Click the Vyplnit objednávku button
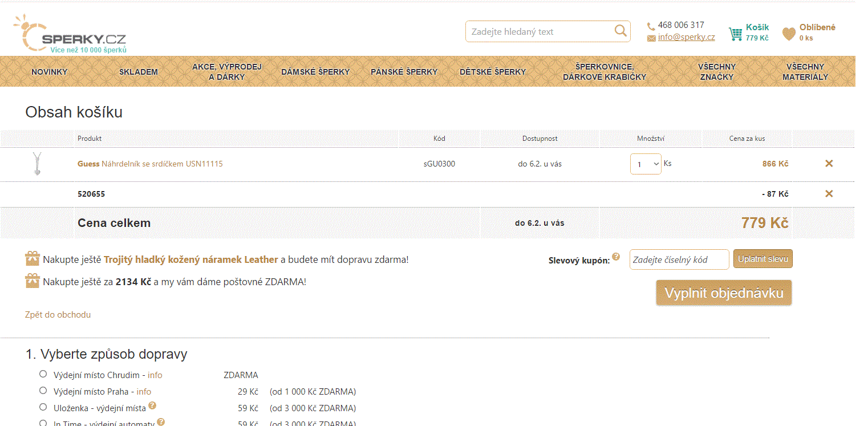Image resolution: width=868 pixels, height=426 pixels. pos(724,293)
